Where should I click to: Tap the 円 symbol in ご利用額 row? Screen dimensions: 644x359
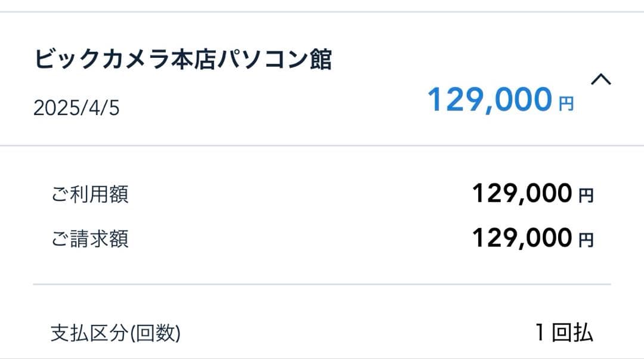586,196
